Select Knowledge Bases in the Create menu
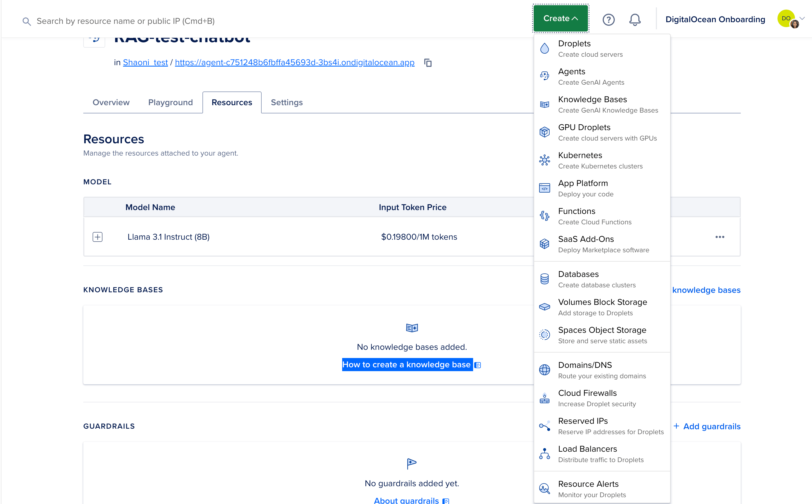Image resolution: width=812 pixels, height=504 pixels. (602, 105)
